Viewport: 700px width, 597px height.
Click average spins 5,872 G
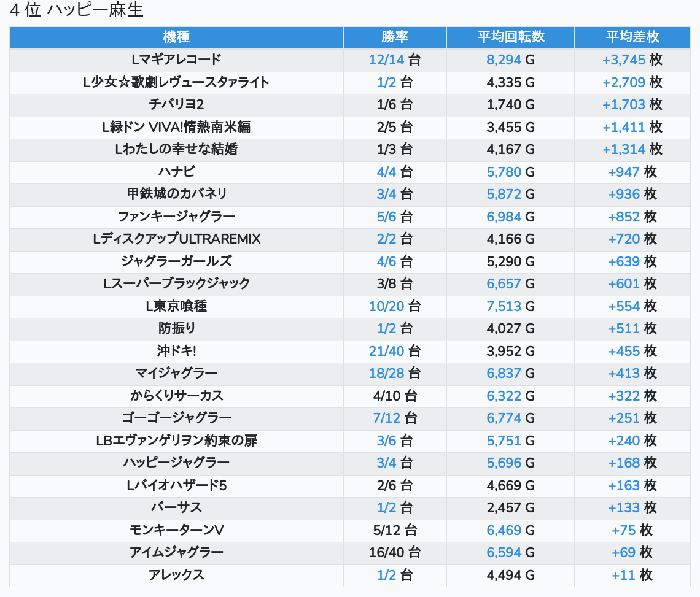510,194
